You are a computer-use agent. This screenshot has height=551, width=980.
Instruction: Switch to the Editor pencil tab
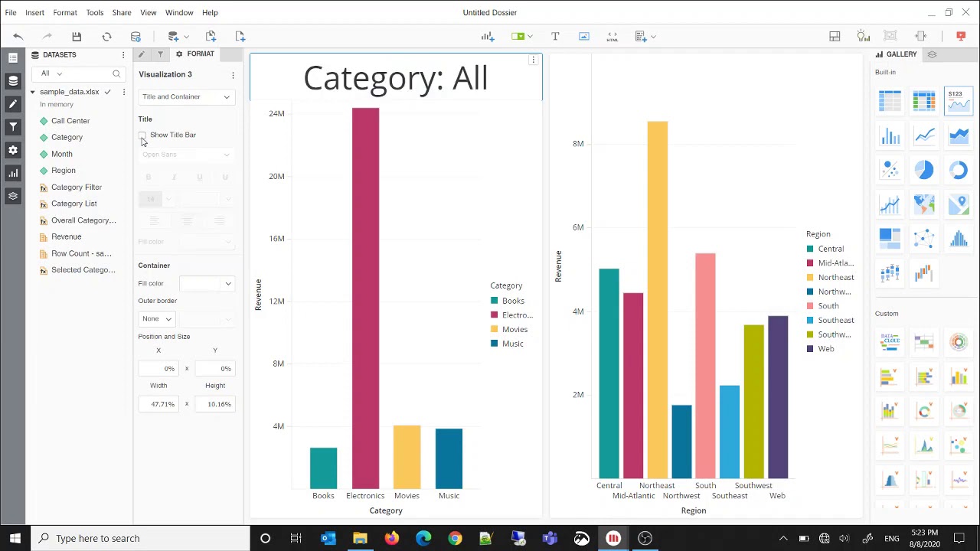[142, 54]
